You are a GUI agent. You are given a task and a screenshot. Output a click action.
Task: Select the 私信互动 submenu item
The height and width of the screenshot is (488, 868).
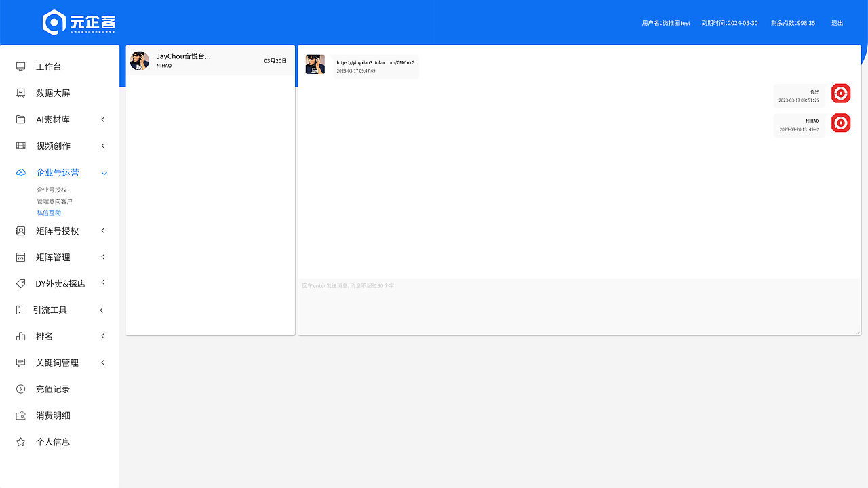tap(49, 213)
